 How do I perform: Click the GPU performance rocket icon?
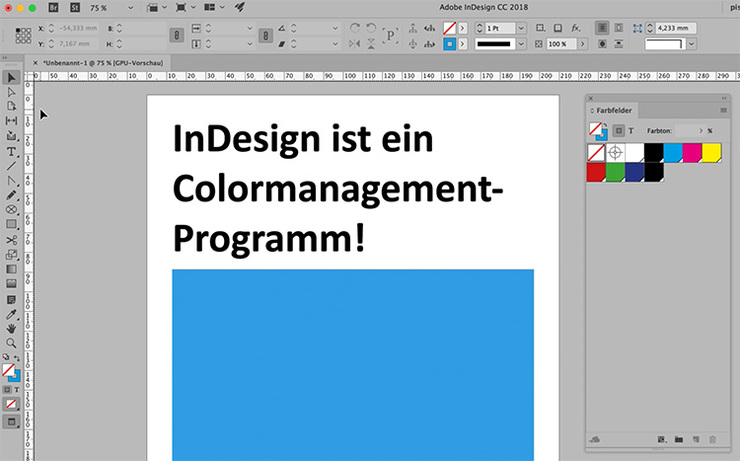tap(240, 7)
